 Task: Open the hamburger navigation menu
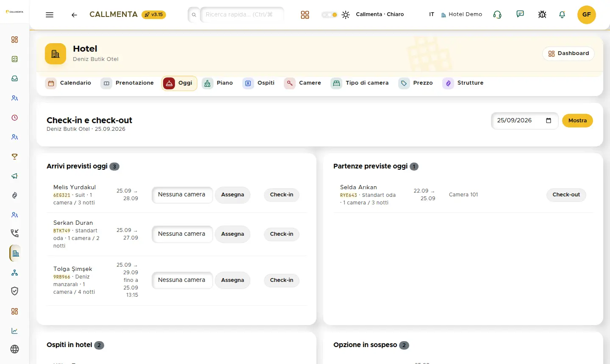(50, 15)
